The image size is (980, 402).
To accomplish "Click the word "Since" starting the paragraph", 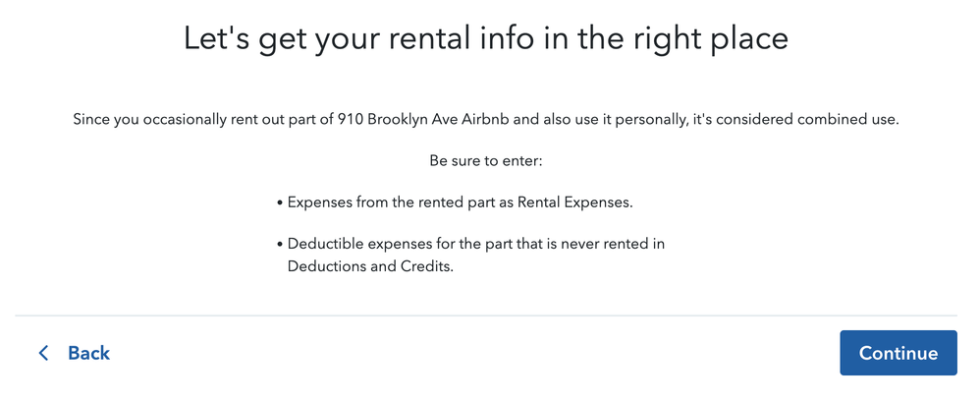I will pos(93,120).
